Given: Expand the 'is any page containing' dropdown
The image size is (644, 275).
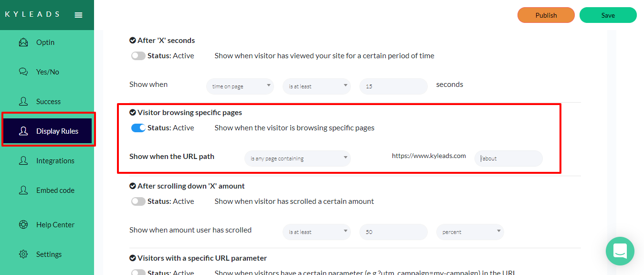Looking at the screenshot, I should 297,159.
